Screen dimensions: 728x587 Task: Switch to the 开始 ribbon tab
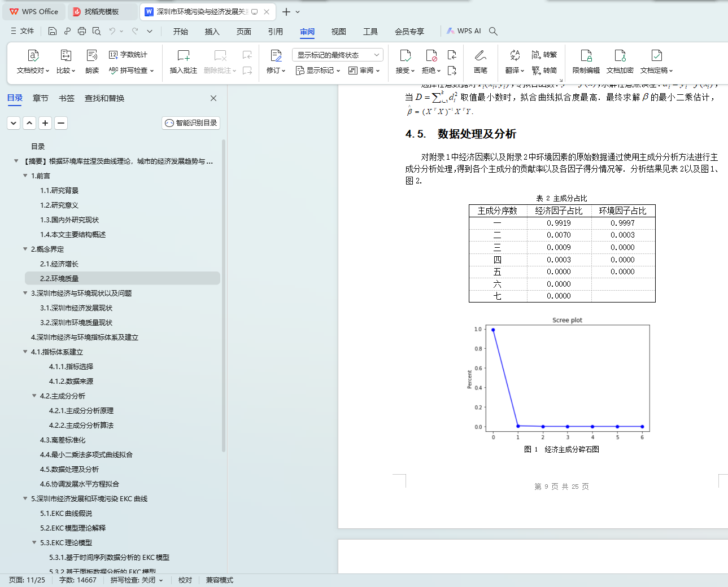point(181,32)
